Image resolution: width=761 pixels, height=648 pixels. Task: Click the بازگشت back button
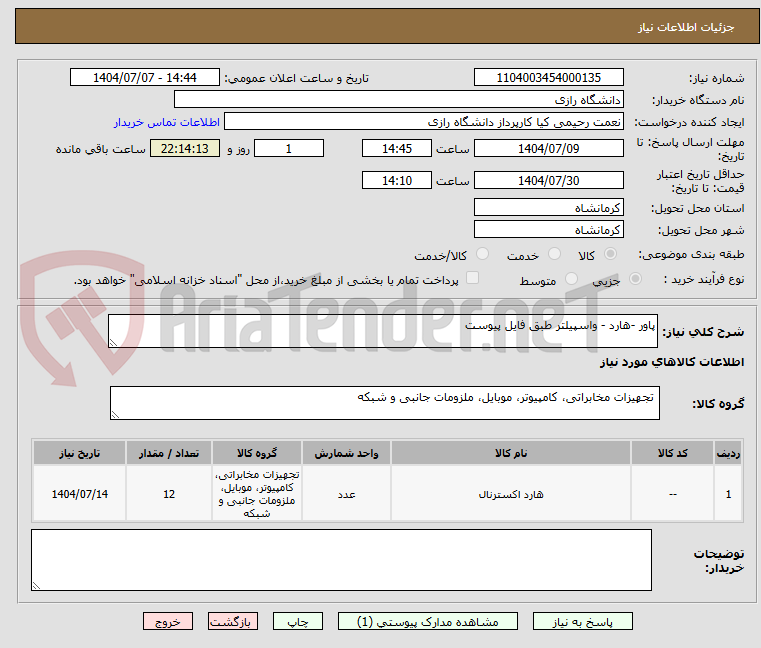tap(232, 621)
